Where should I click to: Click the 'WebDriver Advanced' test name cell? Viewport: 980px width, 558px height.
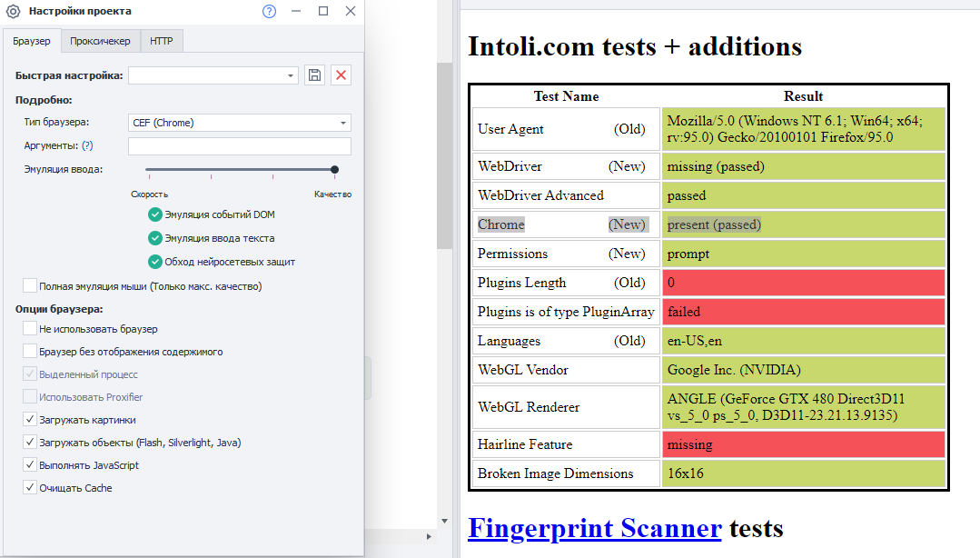[x=566, y=195]
